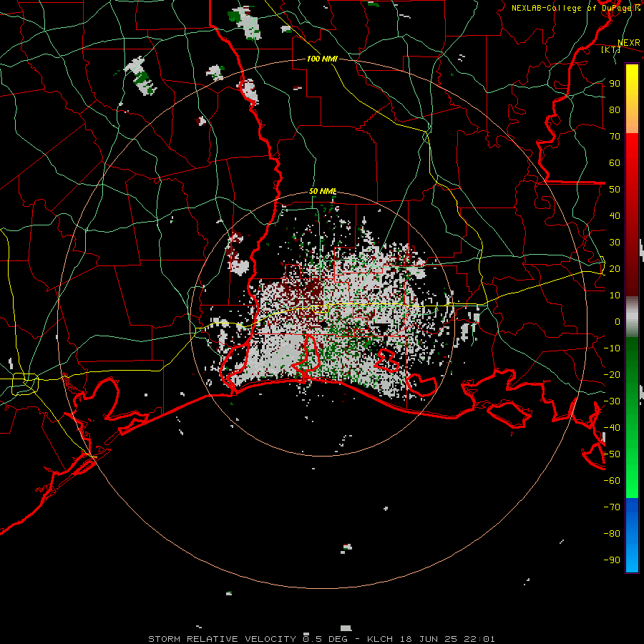This screenshot has width=644, height=644.
Task: Click the 20 value on the velocity scale
Action: tap(615, 269)
